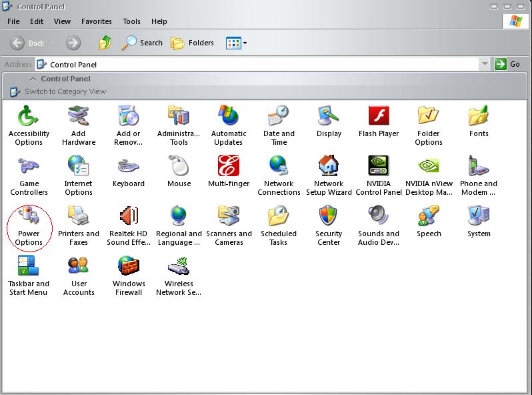Open Windows Firewall settings

tap(129, 276)
